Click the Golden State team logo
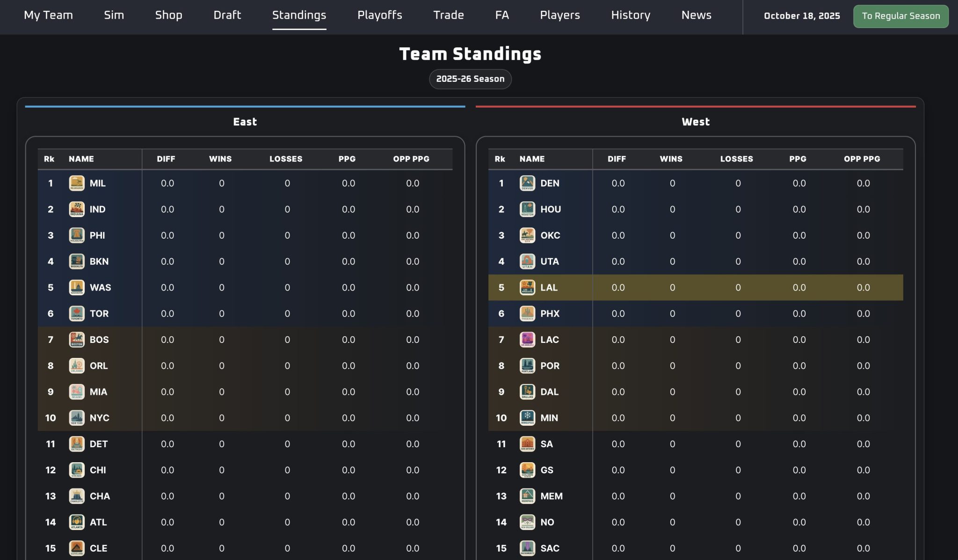 tap(527, 470)
